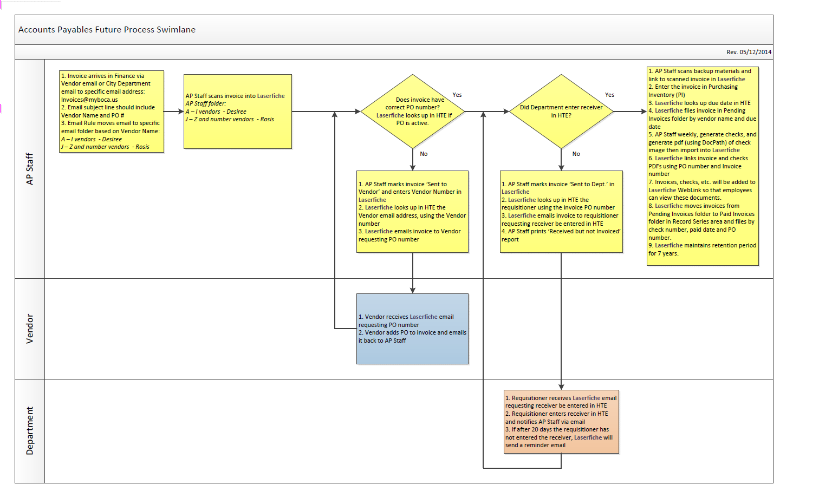Click the orange 'Requisitioner receives Laserfiche email' box

pos(561,422)
